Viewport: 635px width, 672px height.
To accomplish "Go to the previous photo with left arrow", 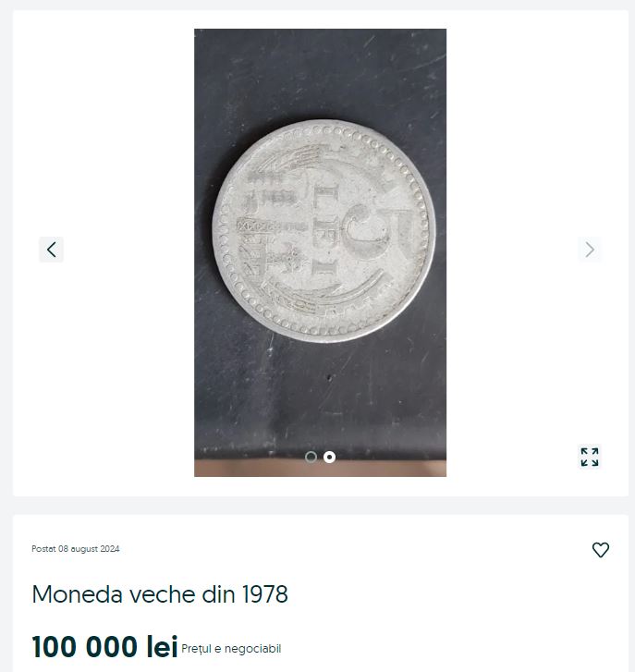I will pos(51,249).
